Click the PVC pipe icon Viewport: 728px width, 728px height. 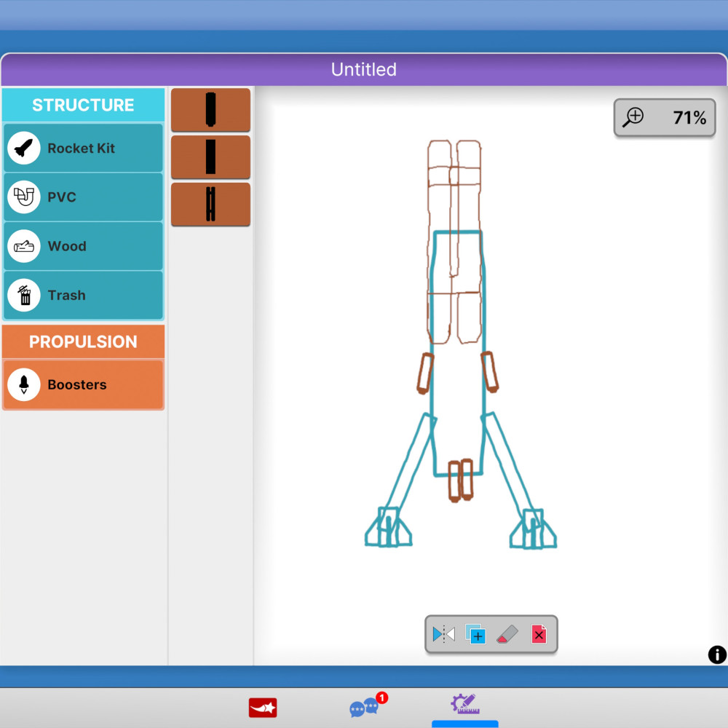point(24,197)
